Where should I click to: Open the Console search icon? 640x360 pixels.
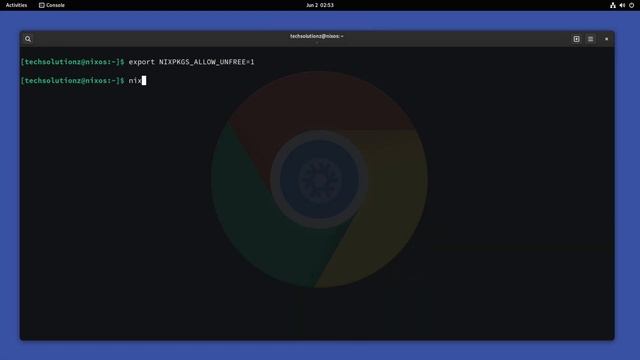click(28, 39)
